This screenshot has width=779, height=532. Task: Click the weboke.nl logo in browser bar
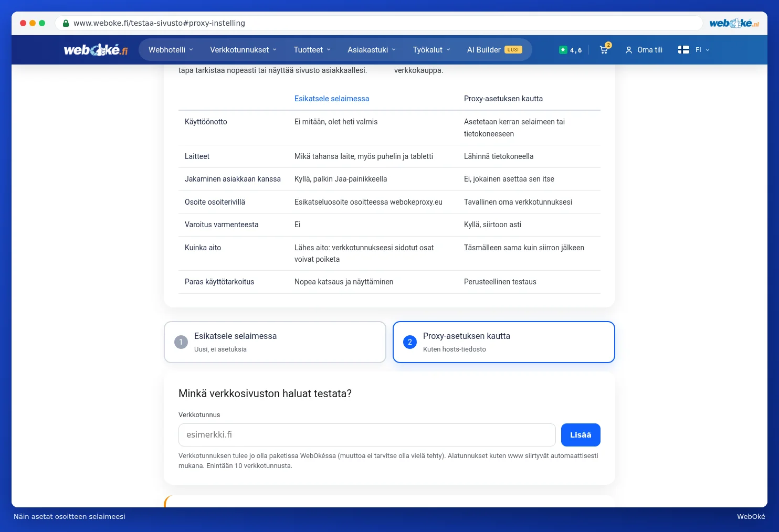point(734,23)
